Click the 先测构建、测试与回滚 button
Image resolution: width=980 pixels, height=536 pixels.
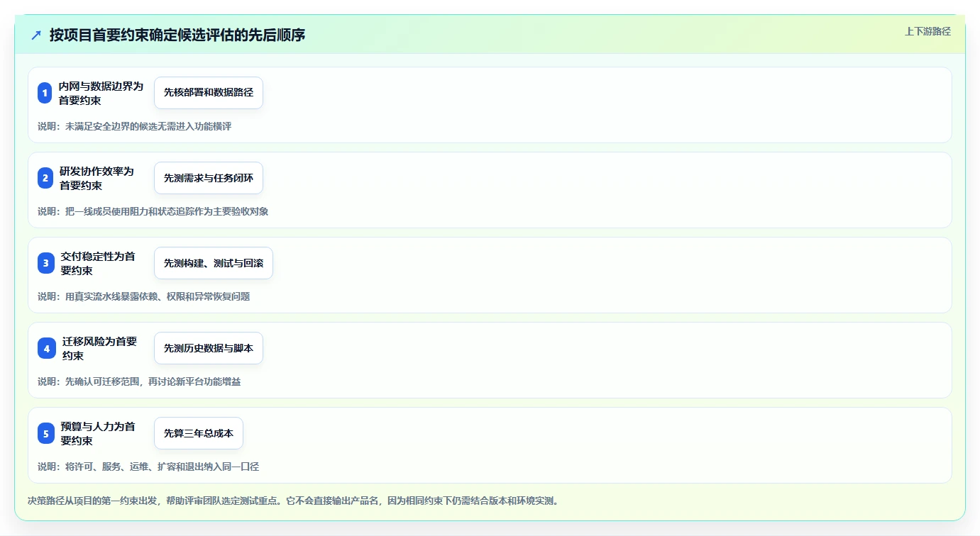click(x=214, y=263)
